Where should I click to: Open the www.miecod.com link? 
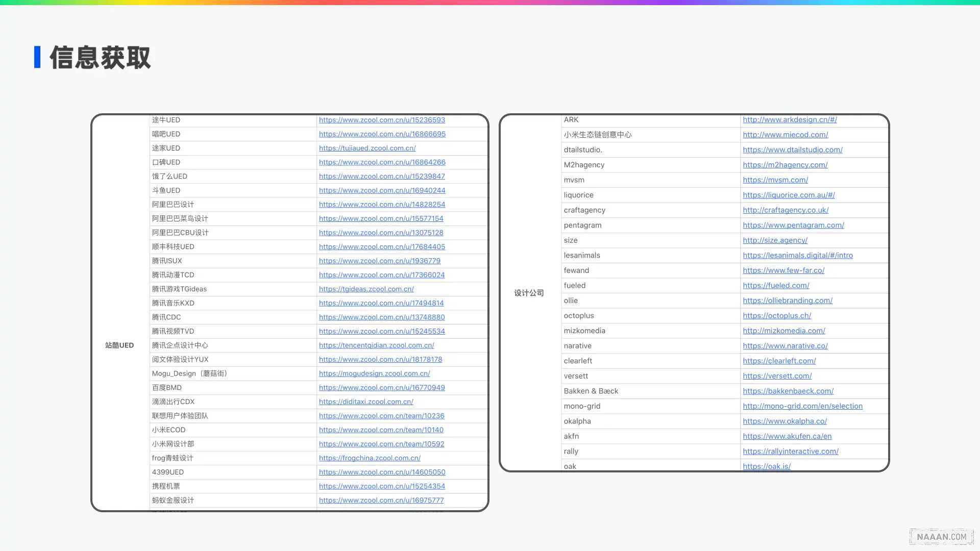pos(785,135)
